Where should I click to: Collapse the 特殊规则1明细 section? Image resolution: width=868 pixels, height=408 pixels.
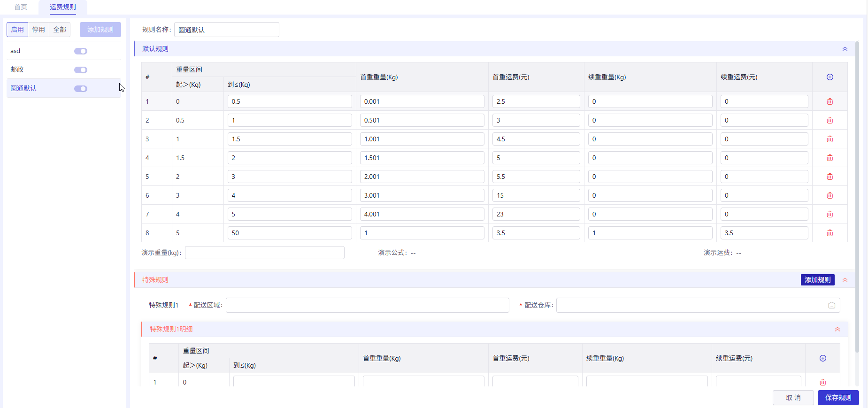pyautogui.click(x=837, y=329)
